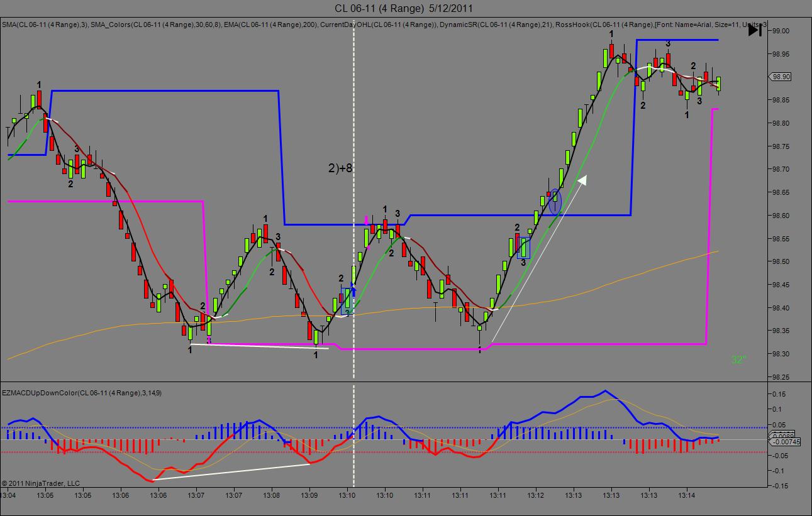Click the 98.75 price axis label
The height and width of the screenshot is (516, 812).
tap(781, 146)
